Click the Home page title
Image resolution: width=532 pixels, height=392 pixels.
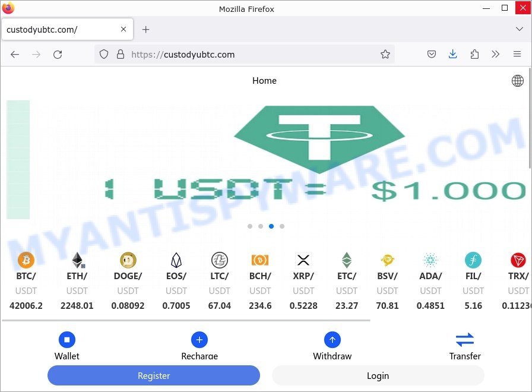[x=264, y=81]
